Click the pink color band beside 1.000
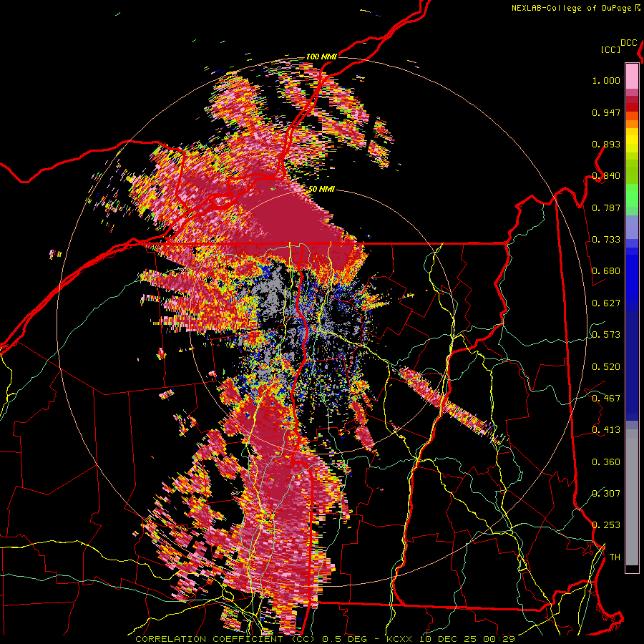This screenshot has height=644, width=644. 632,77
